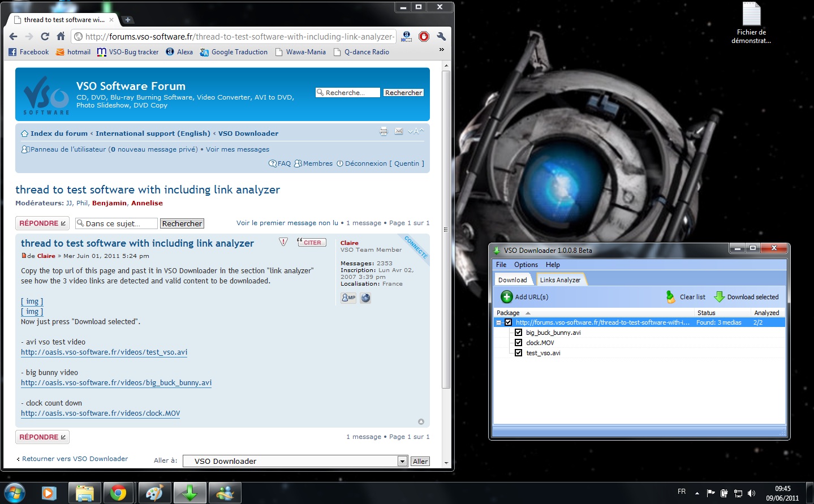Image resolution: width=814 pixels, height=504 pixels.
Task: Open the browser home page icon
Action: (61, 37)
